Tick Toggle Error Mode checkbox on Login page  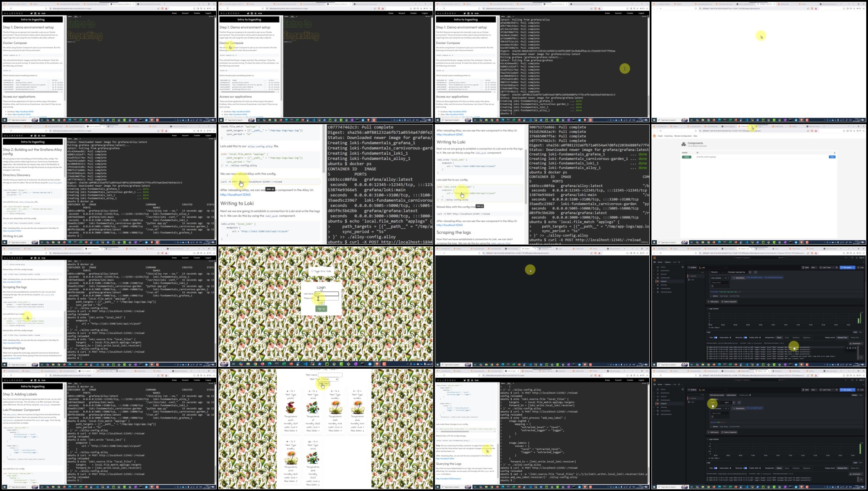(x=312, y=271)
